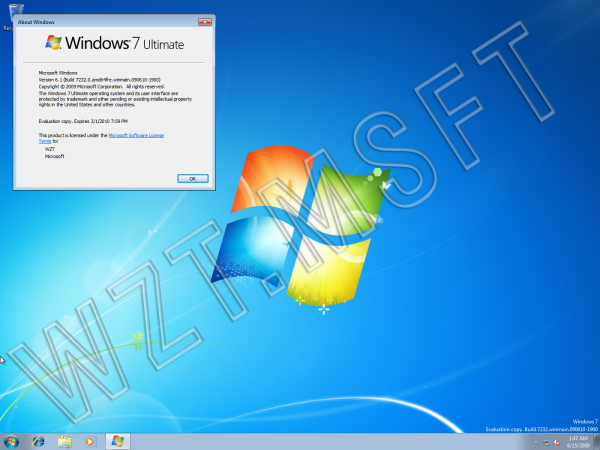This screenshot has height=450, width=600.
Task: Close the About Windows dialog
Action: [205, 22]
